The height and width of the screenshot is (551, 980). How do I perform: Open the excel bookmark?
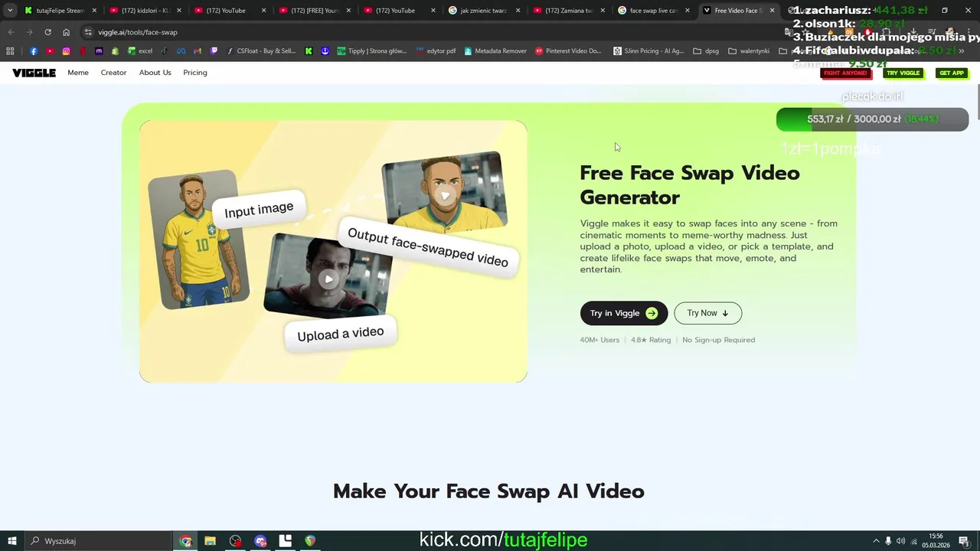pyautogui.click(x=140, y=51)
